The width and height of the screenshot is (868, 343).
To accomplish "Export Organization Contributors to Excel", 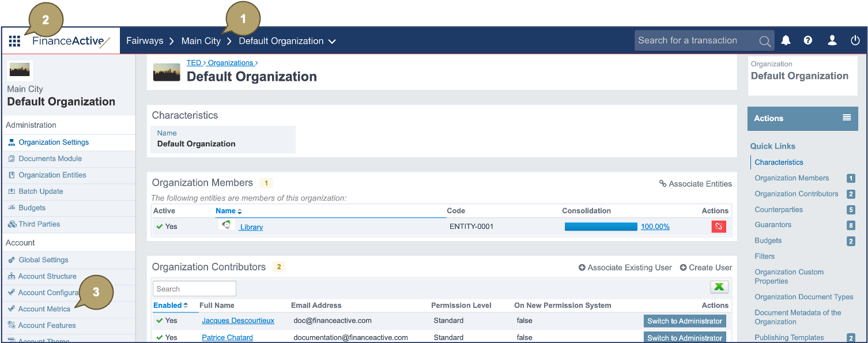I will pyautogui.click(x=719, y=287).
